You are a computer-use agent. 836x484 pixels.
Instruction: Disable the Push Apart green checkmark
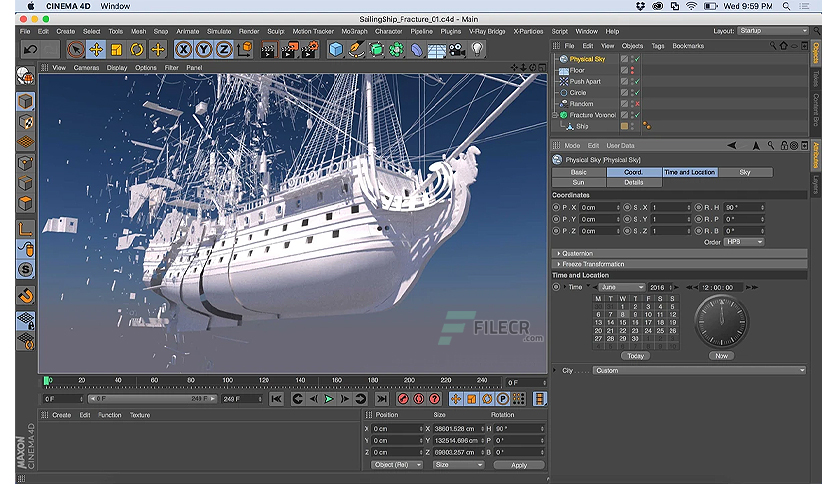click(x=637, y=82)
